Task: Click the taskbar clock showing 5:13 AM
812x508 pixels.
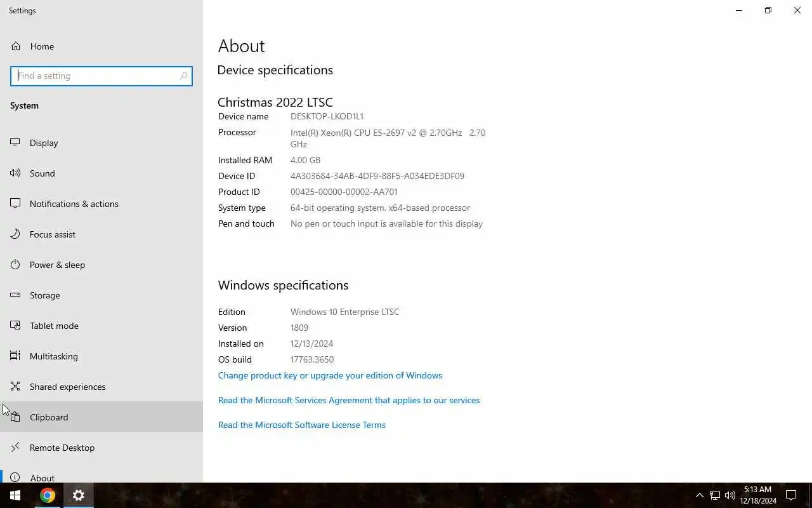Action: tap(758, 495)
